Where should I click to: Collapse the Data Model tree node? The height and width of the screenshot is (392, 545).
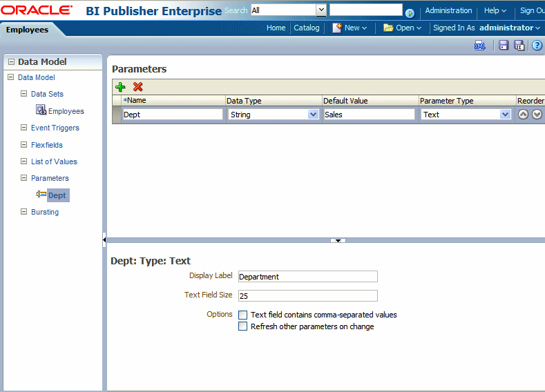[x=11, y=77]
